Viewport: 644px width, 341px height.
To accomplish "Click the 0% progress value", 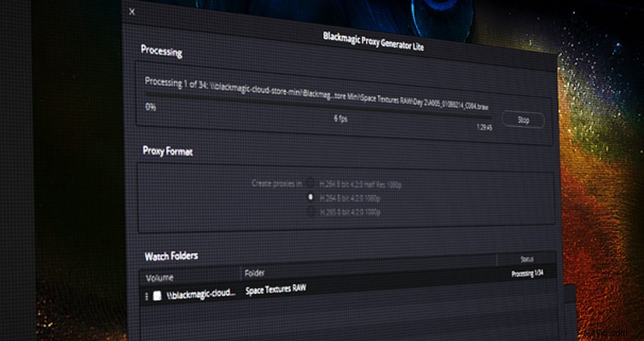I will [x=151, y=107].
